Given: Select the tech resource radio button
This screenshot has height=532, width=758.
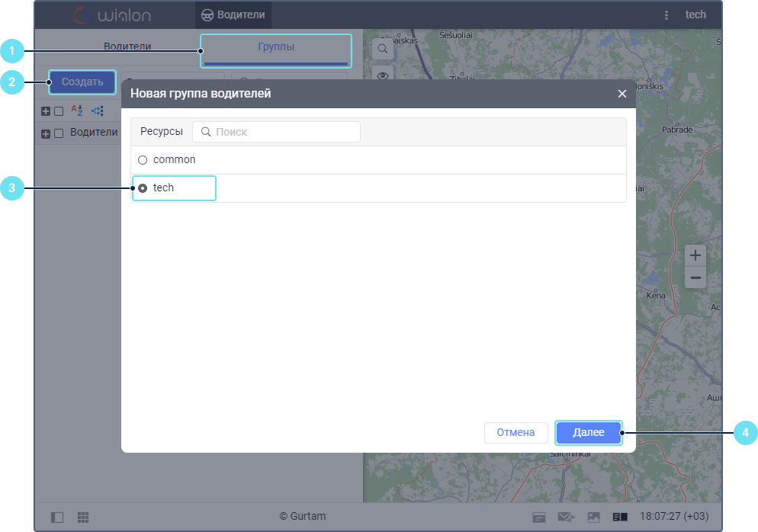Looking at the screenshot, I should click(143, 188).
